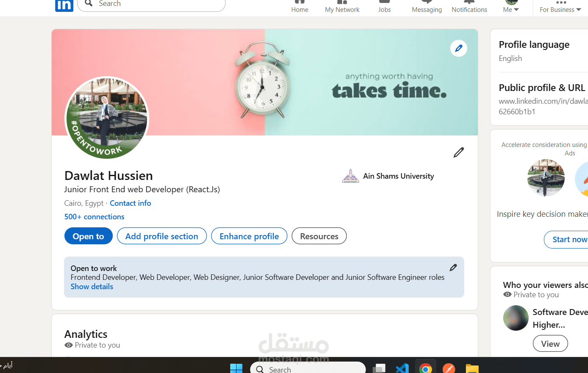View 500+ connections

[95, 217]
